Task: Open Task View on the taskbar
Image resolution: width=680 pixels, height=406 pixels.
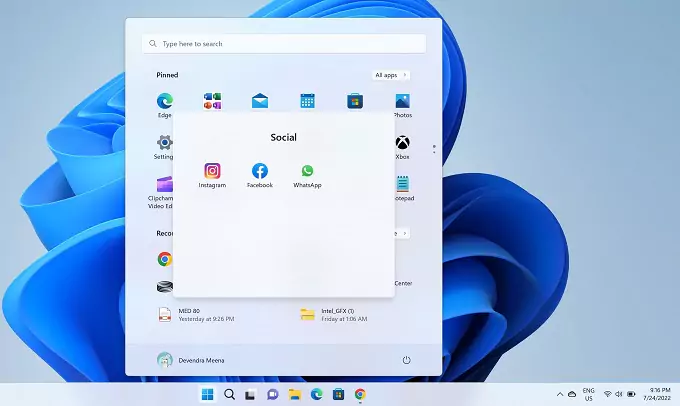Action: coord(251,395)
